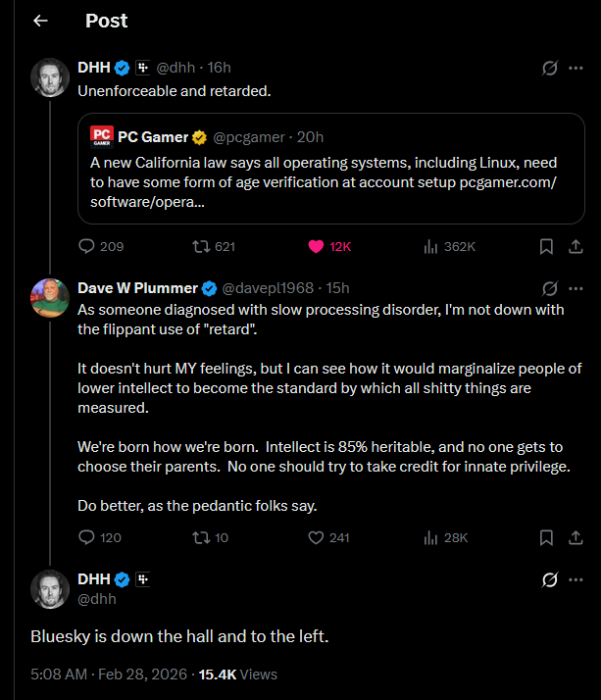
Task: Reply to Dave W Plummer's post
Action: point(86,537)
